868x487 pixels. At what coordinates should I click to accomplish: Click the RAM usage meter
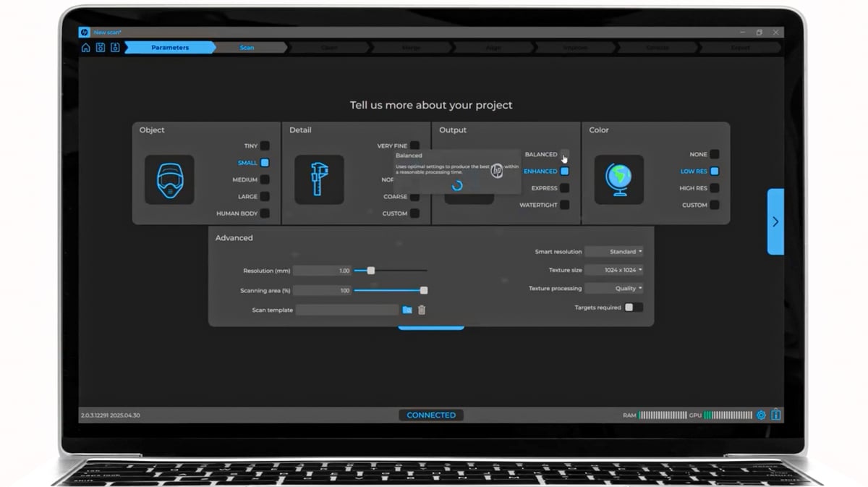pos(663,415)
